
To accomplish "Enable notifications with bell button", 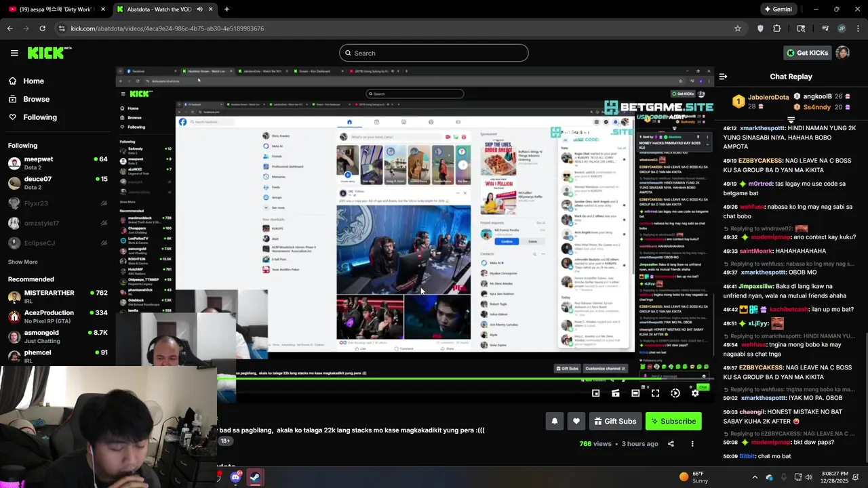I will [555, 422].
